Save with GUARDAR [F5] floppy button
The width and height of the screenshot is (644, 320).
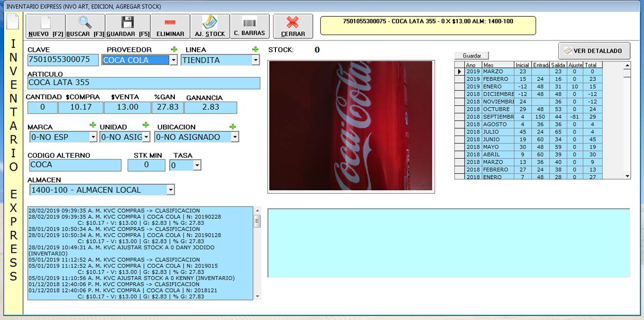tap(128, 26)
